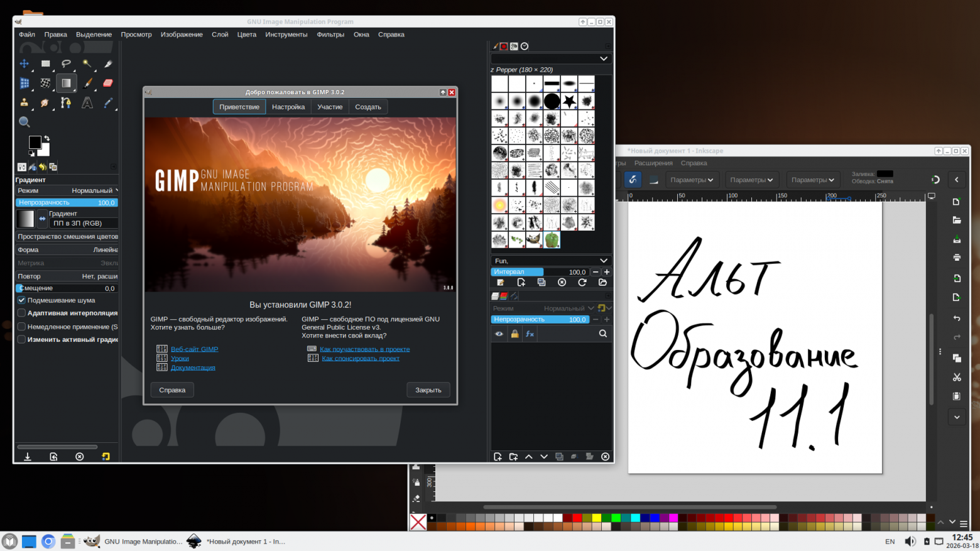Open the 'Fun,' brush tags dropdown
This screenshot has width=980, height=551.
pos(551,261)
